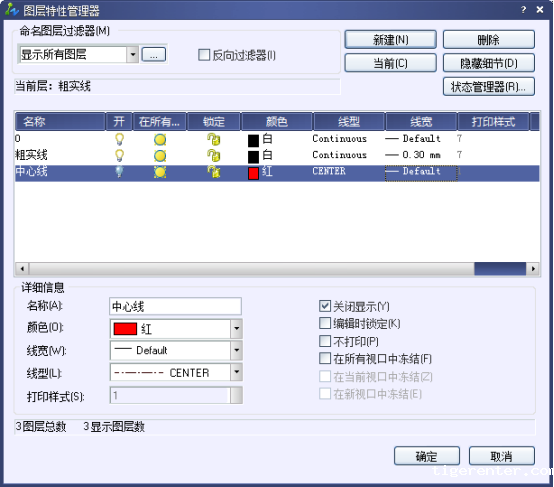Select the layer named 中心线
The width and height of the screenshot is (554, 487).
tap(31, 171)
